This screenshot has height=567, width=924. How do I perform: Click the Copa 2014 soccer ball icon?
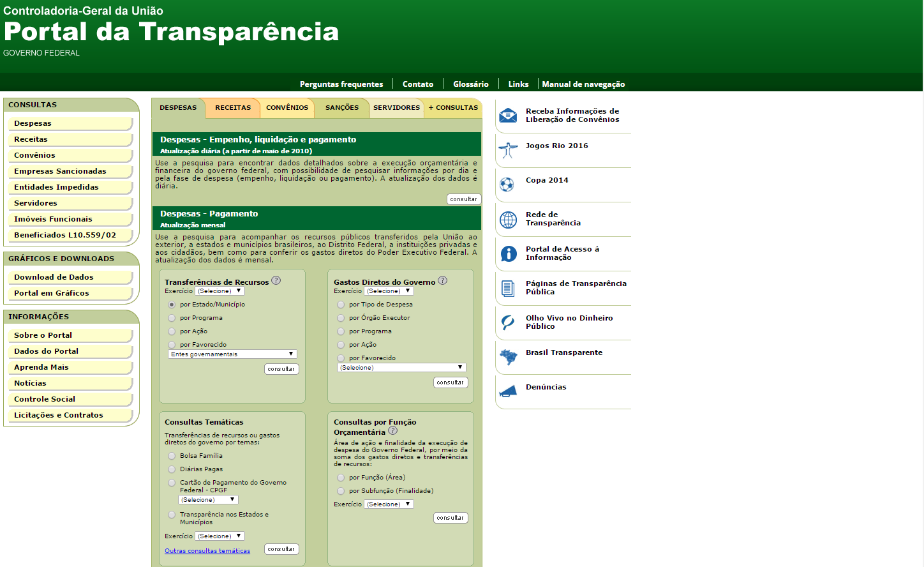(507, 185)
